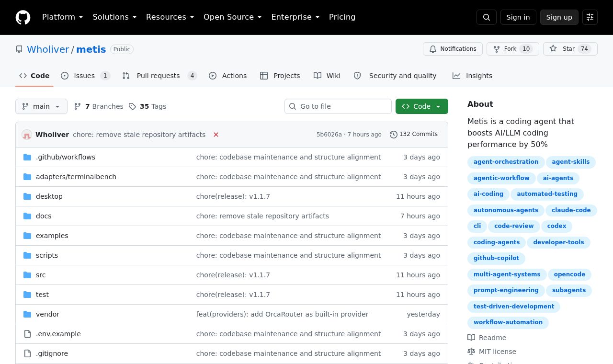The width and height of the screenshot is (613, 364).
Task: Open the Wiki tab
Action: click(x=327, y=76)
